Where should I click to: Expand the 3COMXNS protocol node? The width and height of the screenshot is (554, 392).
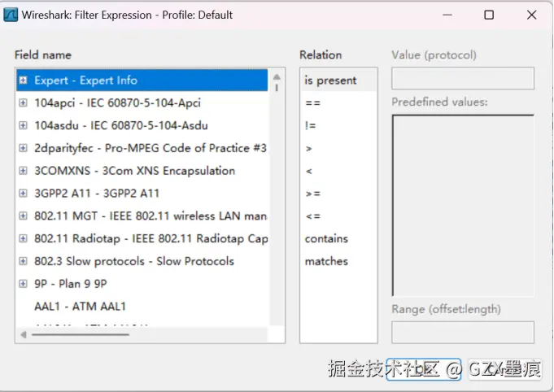pyautogui.click(x=23, y=171)
